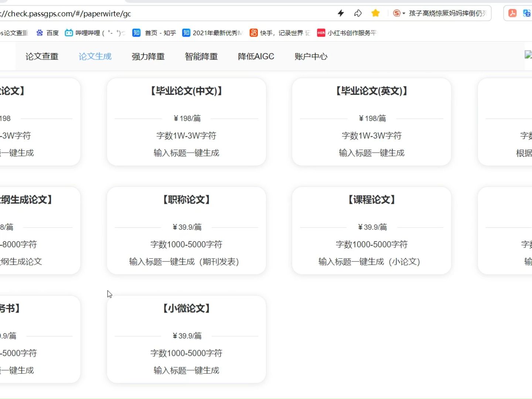The height and width of the screenshot is (399, 532).
Task: Click the broken image icon in nav bar
Action: point(528,55)
